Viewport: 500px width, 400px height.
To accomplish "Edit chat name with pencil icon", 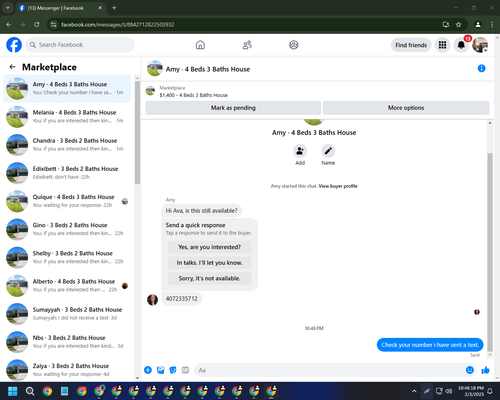I will click(x=328, y=151).
